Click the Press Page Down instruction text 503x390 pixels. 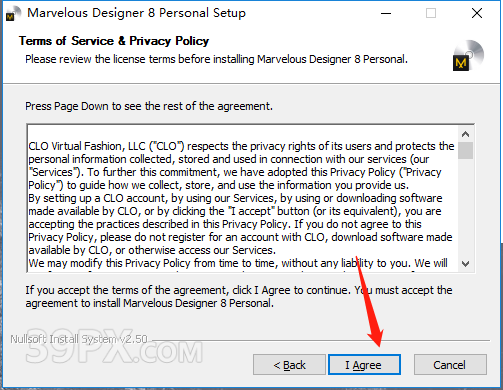(149, 106)
